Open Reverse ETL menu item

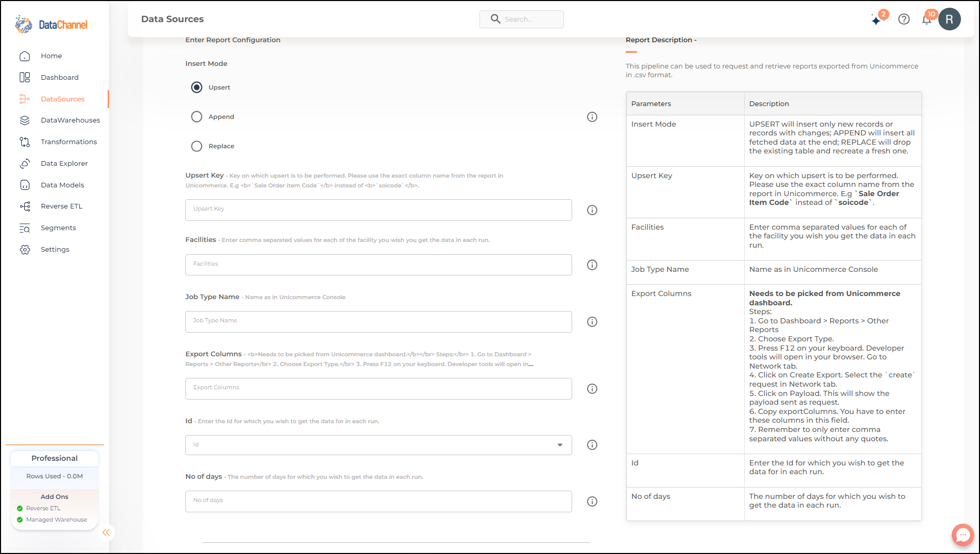click(62, 206)
